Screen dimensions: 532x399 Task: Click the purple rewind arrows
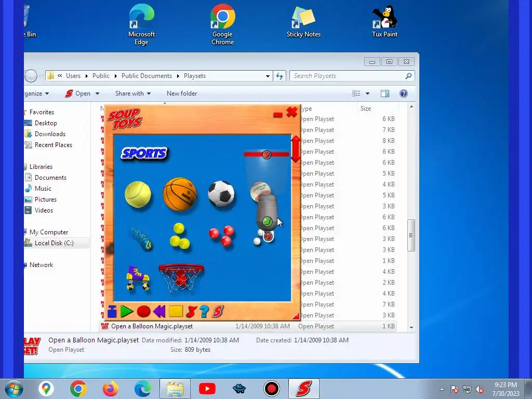click(x=159, y=312)
